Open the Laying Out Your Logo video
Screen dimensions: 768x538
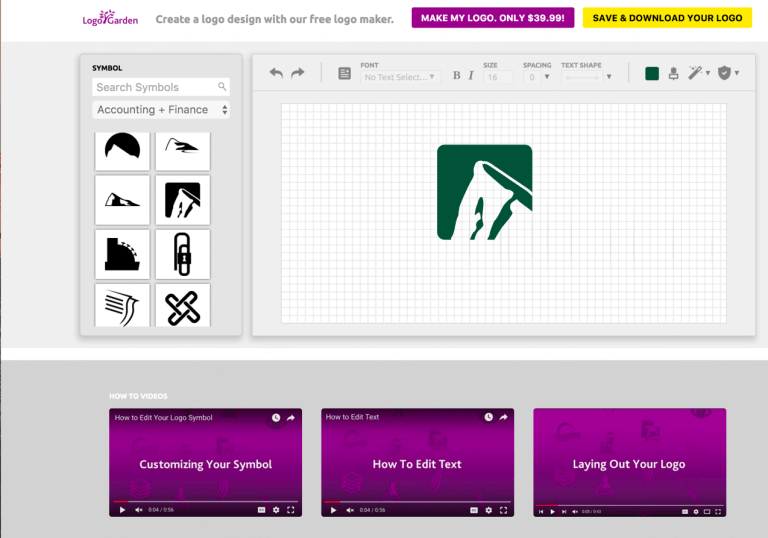(629, 464)
